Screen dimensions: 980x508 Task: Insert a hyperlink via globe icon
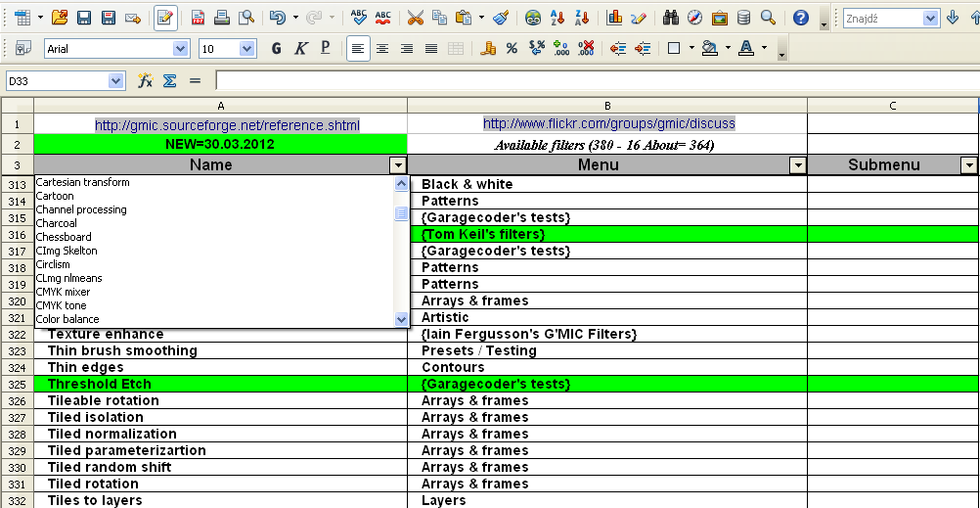(x=532, y=18)
